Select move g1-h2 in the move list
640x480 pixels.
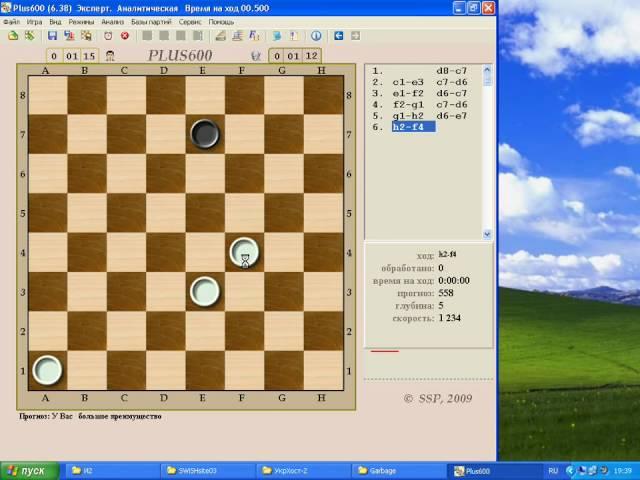pyautogui.click(x=408, y=116)
